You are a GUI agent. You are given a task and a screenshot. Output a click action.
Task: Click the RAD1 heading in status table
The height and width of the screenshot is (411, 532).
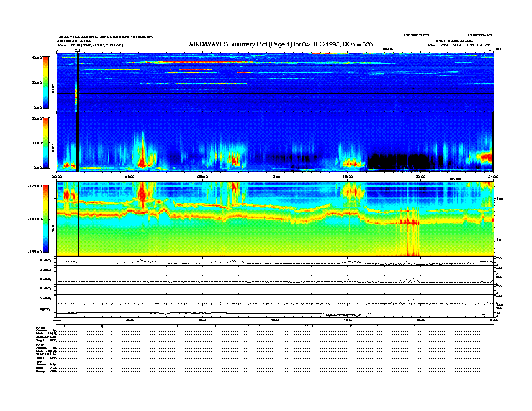tap(41, 345)
